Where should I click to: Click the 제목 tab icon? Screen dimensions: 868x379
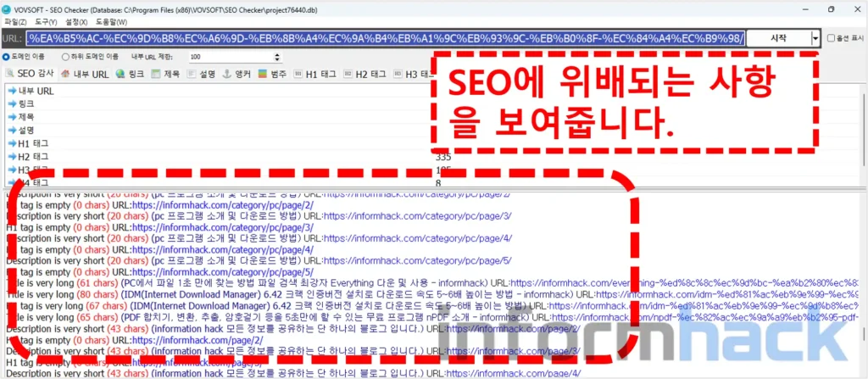coord(155,74)
